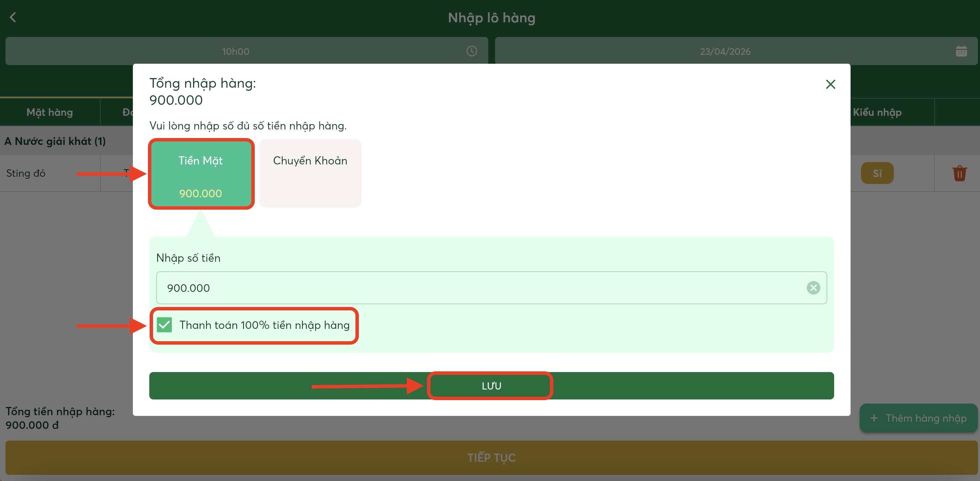This screenshot has width=980, height=481.
Task: Open the clock time picker icon
Action: click(x=472, y=51)
